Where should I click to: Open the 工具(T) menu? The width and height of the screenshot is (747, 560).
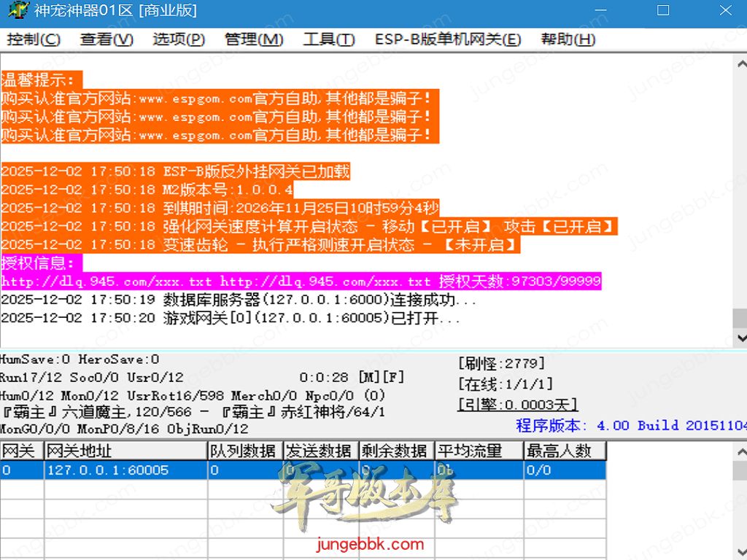(x=329, y=39)
